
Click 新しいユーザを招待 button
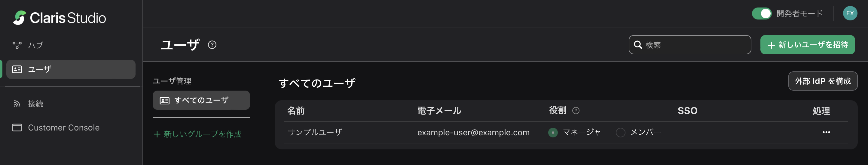pyautogui.click(x=807, y=45)
